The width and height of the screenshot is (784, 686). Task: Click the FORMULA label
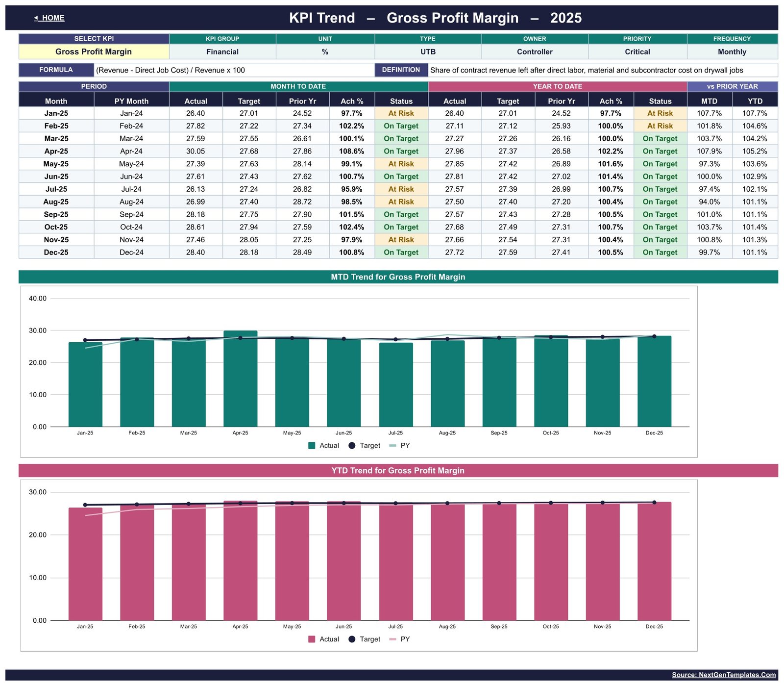point(56,70)
